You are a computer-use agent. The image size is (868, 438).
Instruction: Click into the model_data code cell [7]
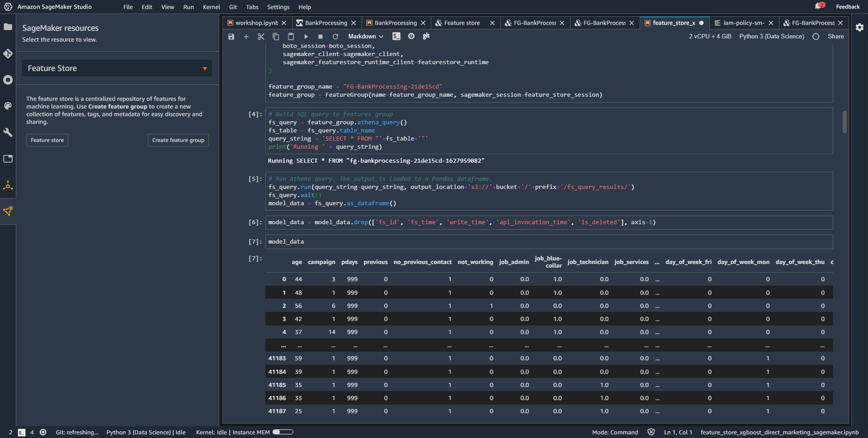[x=549, y=242]
